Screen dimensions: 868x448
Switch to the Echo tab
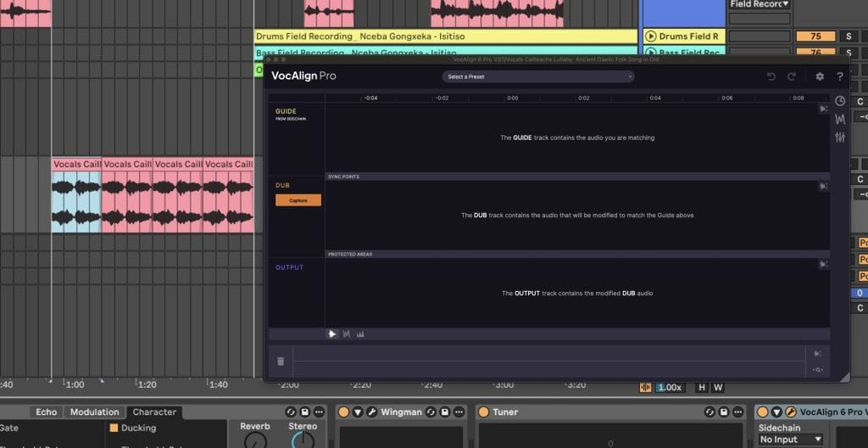coord(47,412)
